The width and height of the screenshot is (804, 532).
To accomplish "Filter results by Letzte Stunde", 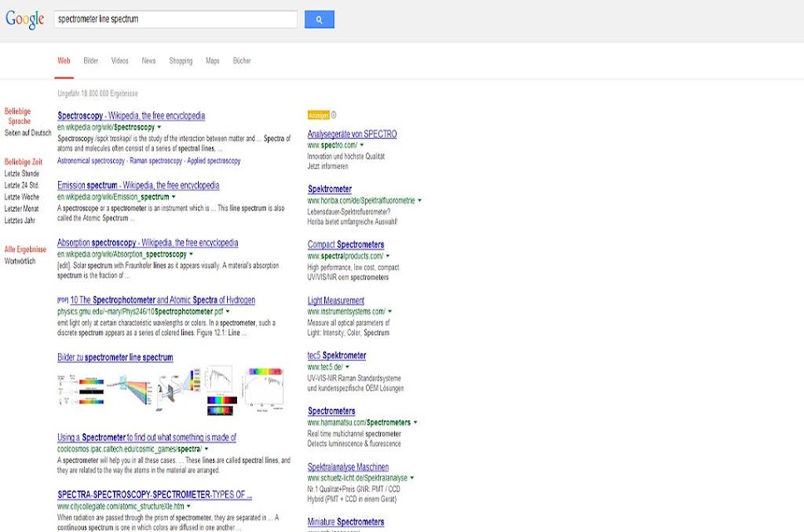I will 22,173.
